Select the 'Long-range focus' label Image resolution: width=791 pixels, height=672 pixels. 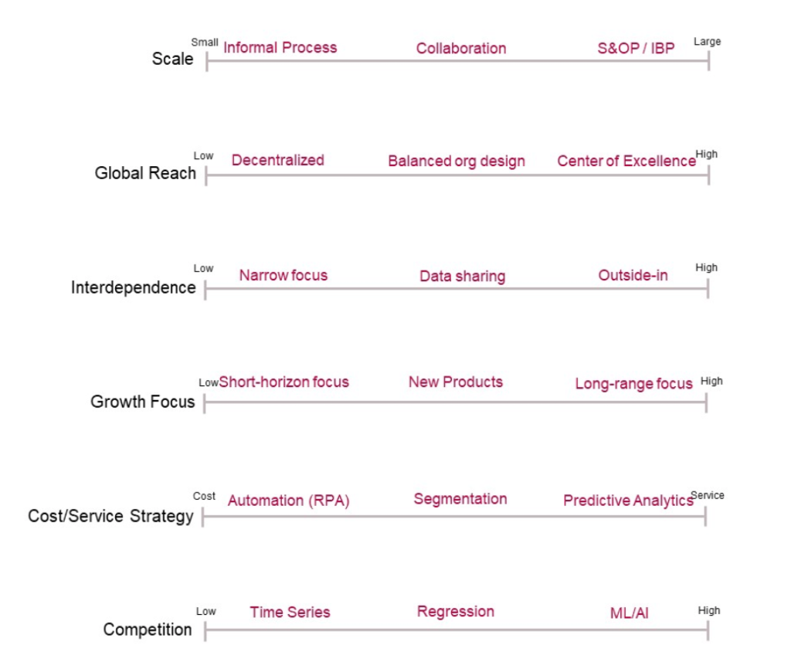point(633,384)
